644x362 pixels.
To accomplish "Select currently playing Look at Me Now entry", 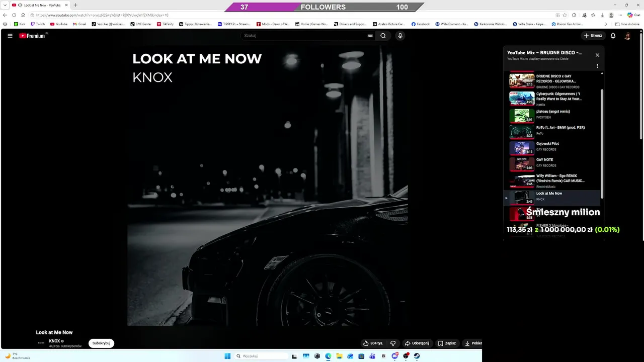I will click(x=552, y=198).
